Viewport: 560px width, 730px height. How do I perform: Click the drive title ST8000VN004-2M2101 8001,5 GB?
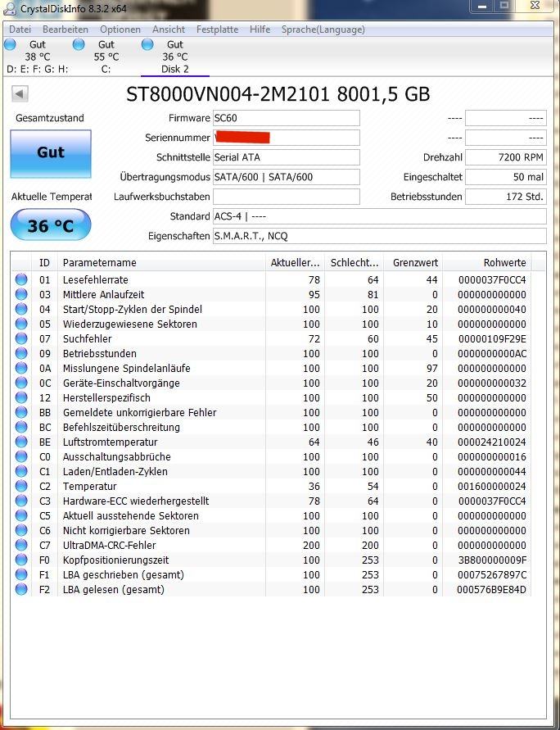pyautogui.click(x=278, y=94)
